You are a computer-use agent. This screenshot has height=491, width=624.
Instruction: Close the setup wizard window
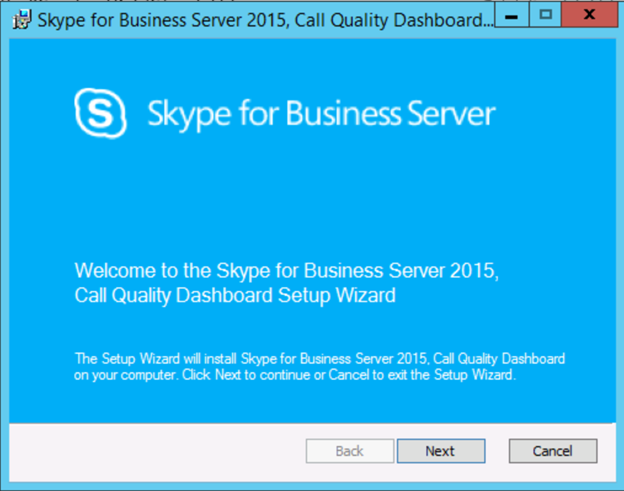(590, 15)
